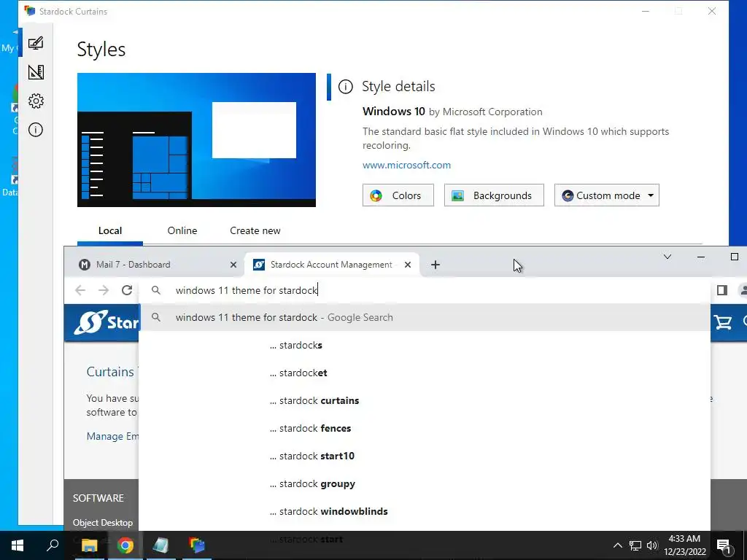
Task: Select the Local tab in Curtains
Action: pos(110,230)
